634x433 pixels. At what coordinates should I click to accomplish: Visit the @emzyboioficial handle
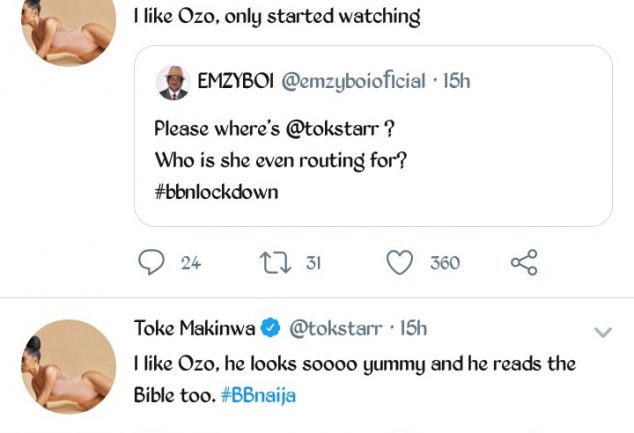355,82
